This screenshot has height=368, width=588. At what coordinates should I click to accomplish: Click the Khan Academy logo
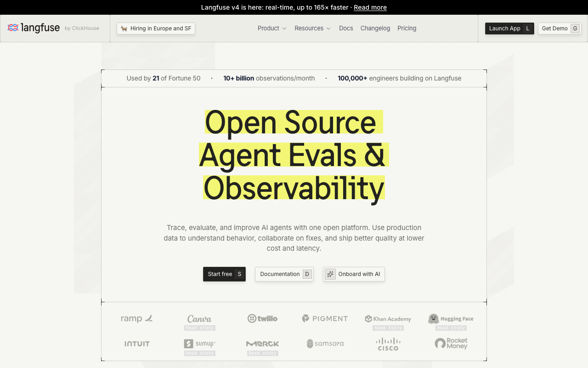(388, 319)
